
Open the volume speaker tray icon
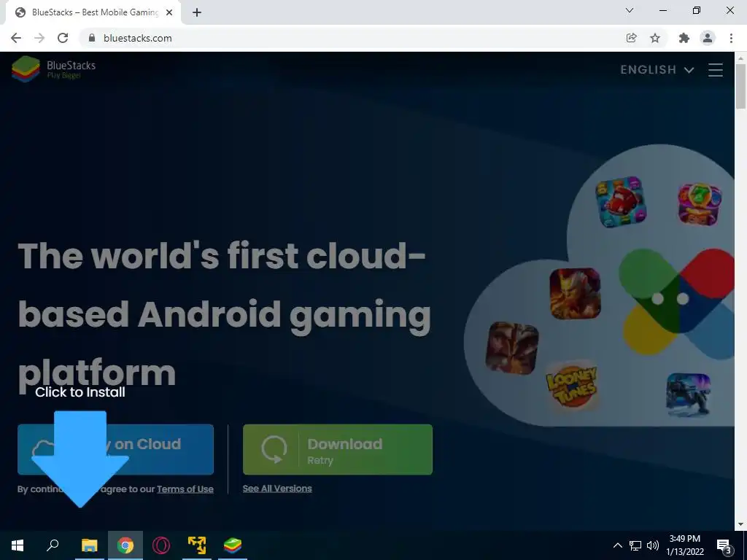(653, 545)
